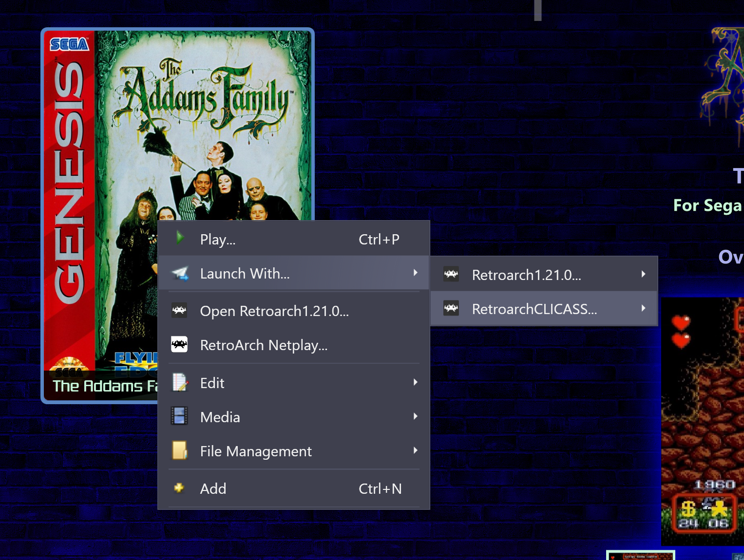Expand the Media submenu arrow
Image resolution: width=744 pixels, height=560 pixels.
coord(416,416)
